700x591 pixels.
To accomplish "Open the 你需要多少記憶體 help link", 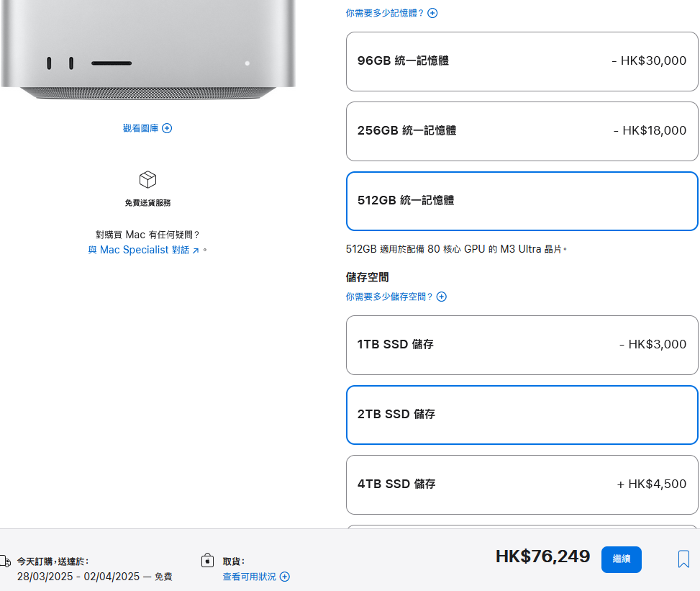I will (x=391, y=13).
